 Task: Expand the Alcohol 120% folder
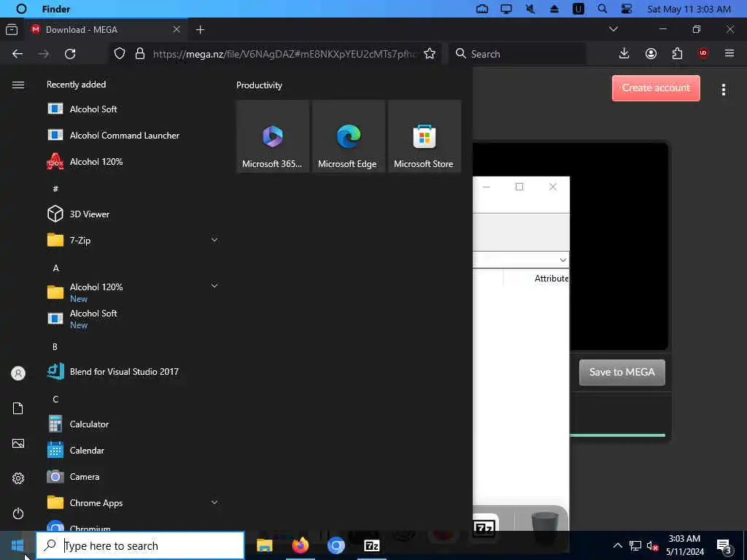214,286
